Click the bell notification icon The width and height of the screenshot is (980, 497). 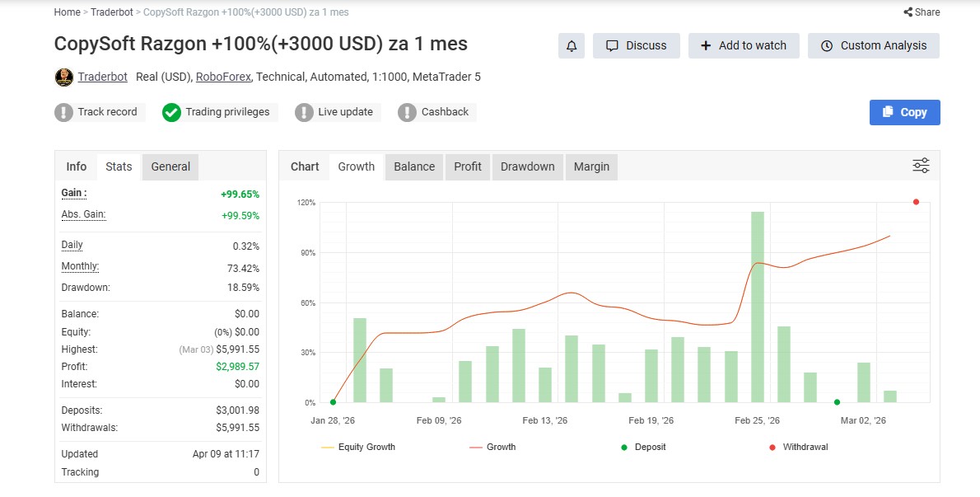pos(572,45)
